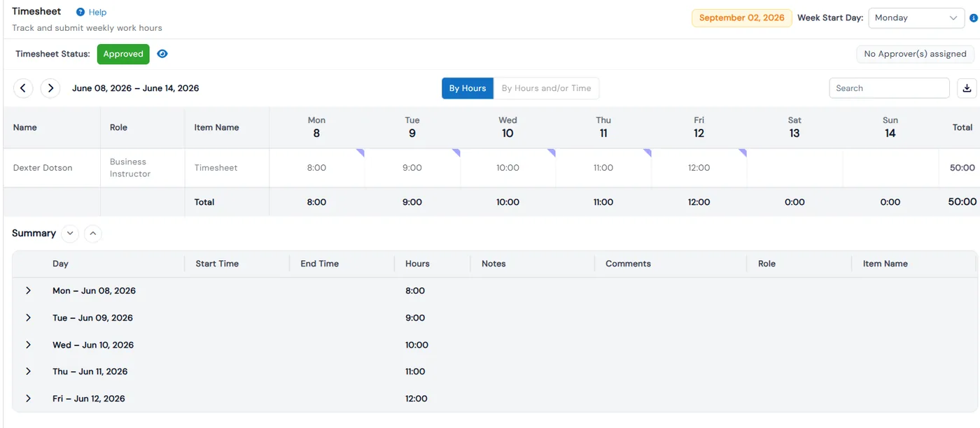
Task: Click the Business Instructor role cell
Action: 143,168
